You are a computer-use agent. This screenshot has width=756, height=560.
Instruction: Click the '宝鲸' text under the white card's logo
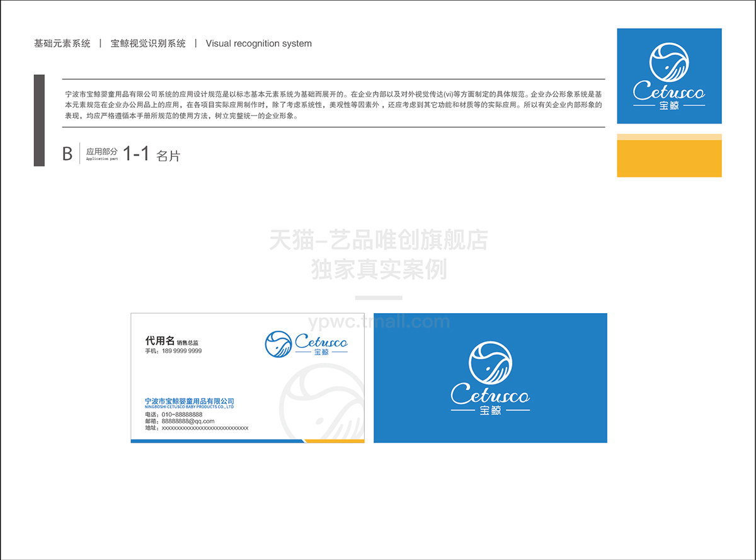click(x=321, y=353)
